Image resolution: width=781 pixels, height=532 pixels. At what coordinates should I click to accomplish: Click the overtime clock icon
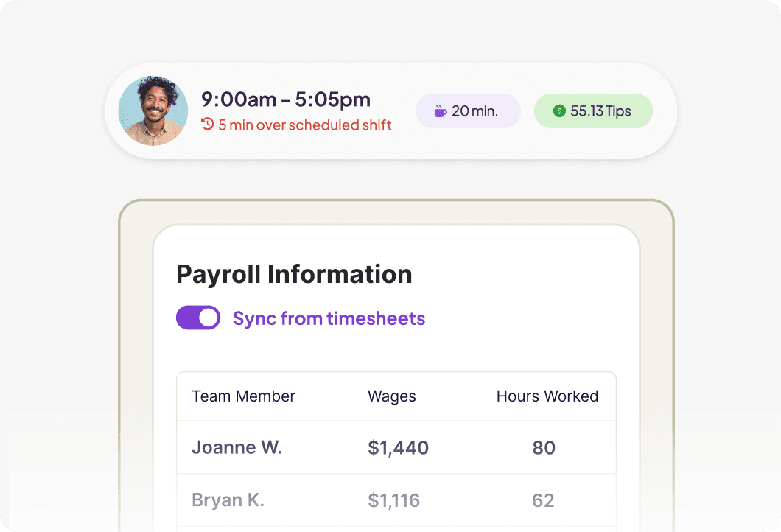pyautogui.click(x=208, y=124)
